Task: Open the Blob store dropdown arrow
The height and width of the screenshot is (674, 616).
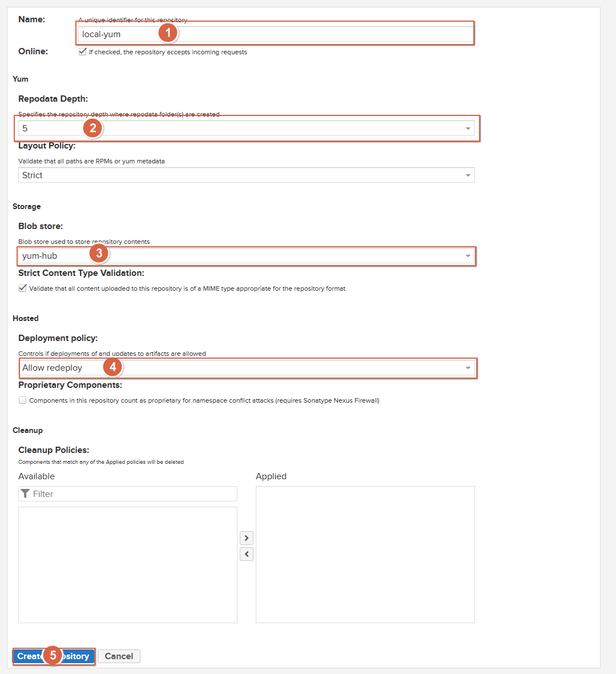Action: pos(468,256)
